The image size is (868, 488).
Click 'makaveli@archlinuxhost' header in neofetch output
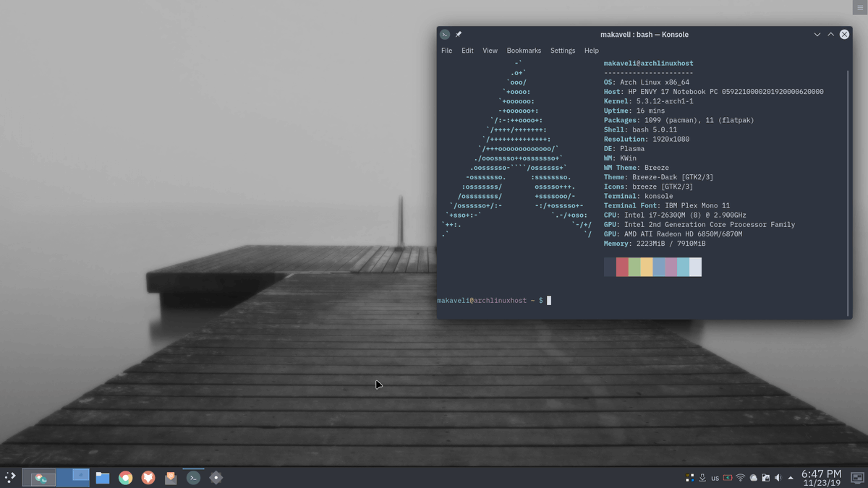(648, 64)
